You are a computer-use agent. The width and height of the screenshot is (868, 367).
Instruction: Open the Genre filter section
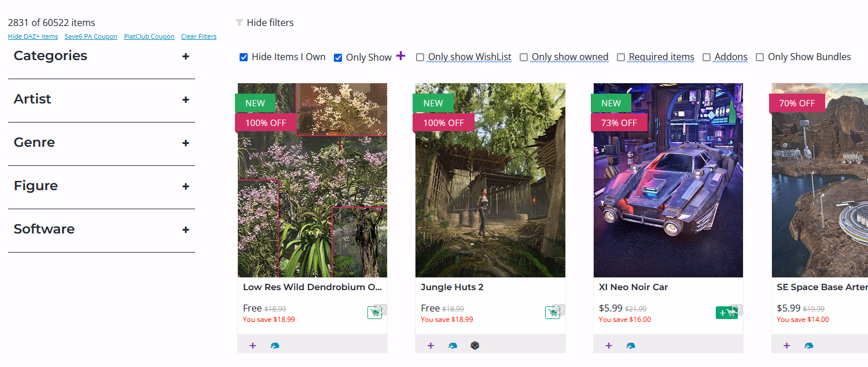coord(186,143)
